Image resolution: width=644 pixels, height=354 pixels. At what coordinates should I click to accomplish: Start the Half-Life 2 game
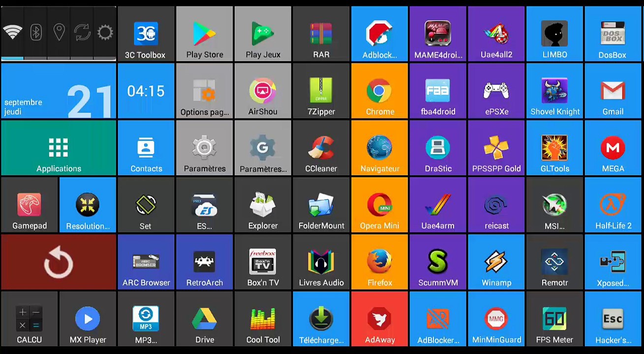click(613, 205)
